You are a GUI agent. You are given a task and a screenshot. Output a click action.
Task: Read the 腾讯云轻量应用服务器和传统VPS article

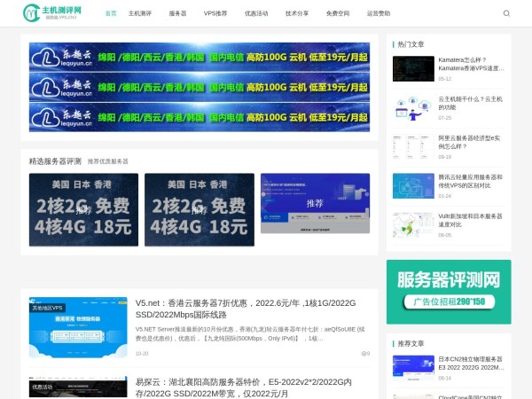tap(470, 181)
